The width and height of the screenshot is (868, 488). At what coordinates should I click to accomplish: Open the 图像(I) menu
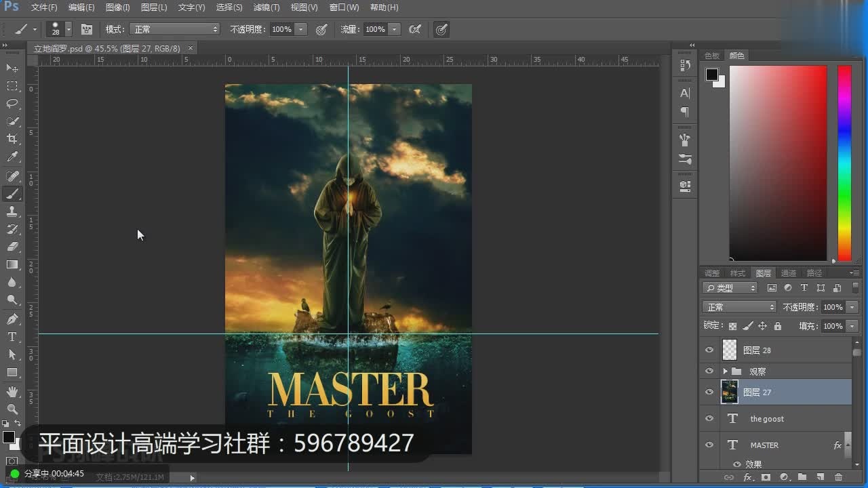[x=118, y=7]
